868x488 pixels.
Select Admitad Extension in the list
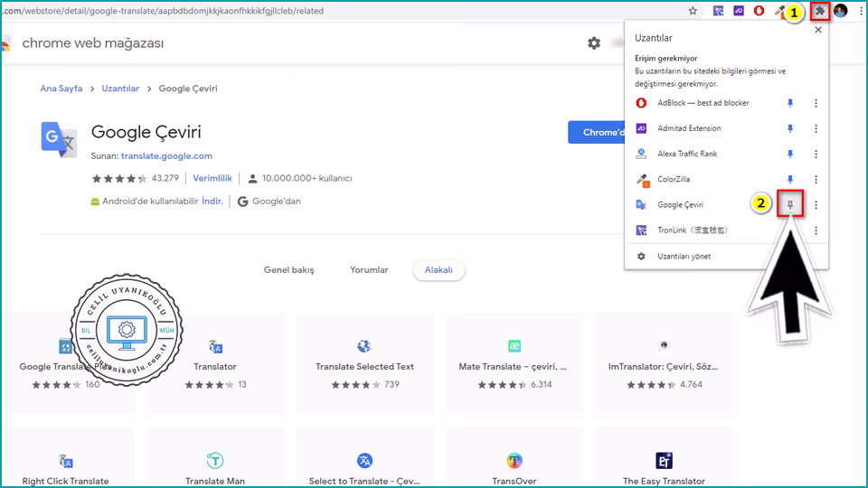point(689,128)
